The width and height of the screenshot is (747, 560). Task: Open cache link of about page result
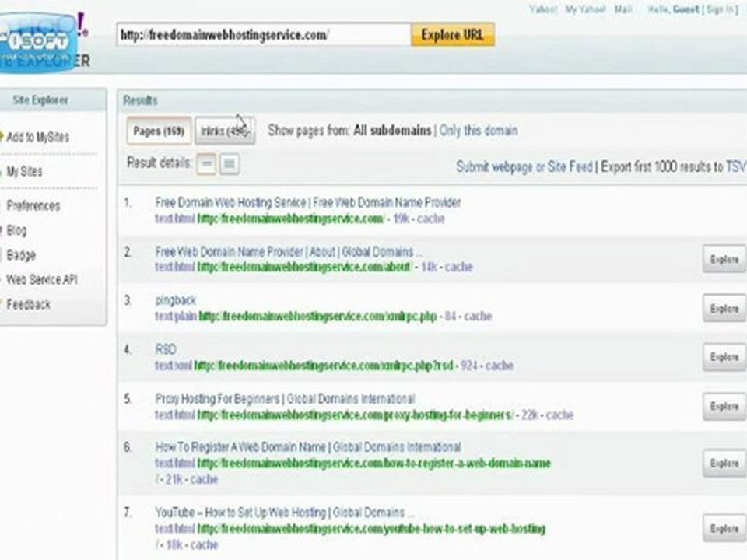[x=459, y=267]
